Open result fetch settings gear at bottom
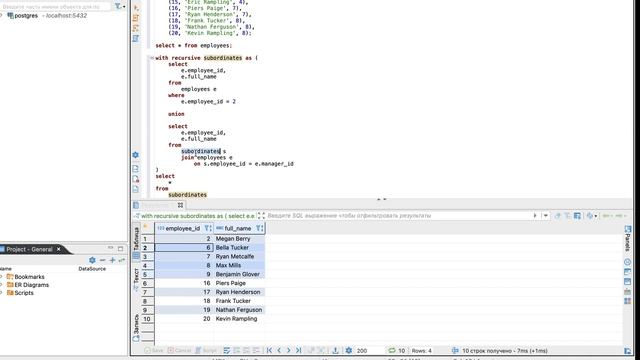Screen dimensions: 640x360 349,350
